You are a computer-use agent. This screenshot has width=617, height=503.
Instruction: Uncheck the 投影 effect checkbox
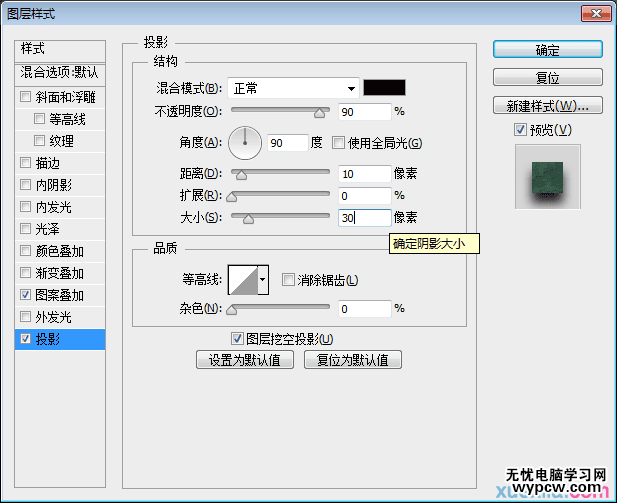click(25, 339)
